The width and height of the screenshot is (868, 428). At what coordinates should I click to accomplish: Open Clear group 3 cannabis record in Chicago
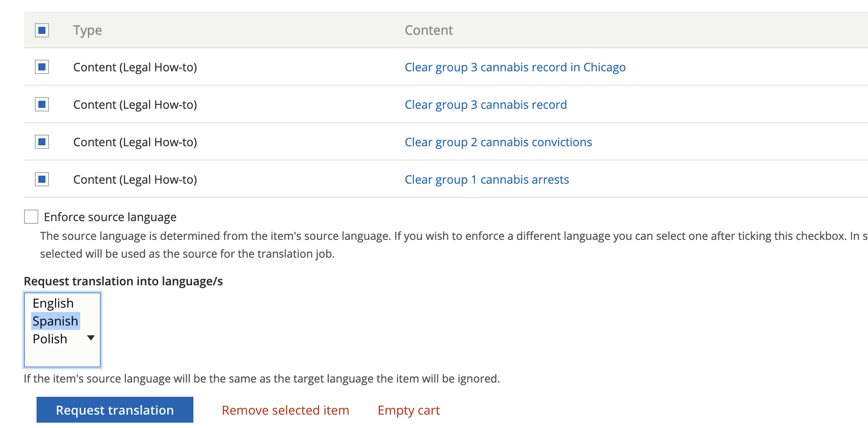coord(515,67)
